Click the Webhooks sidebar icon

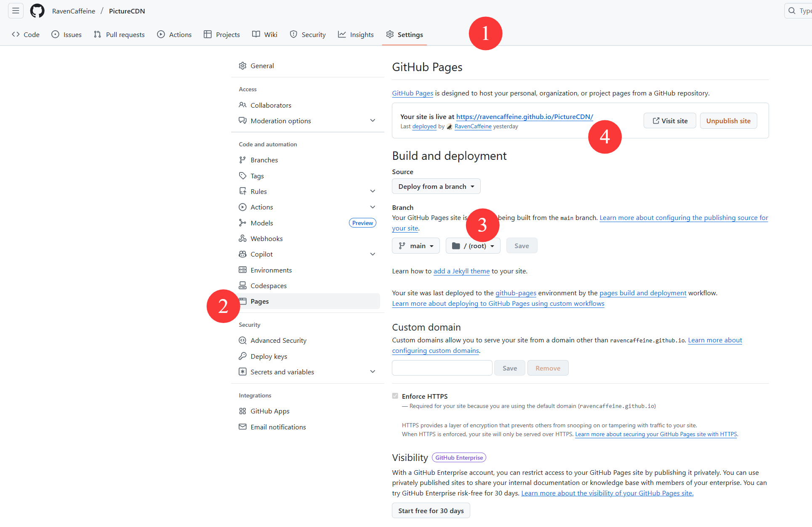click(242, 238)
